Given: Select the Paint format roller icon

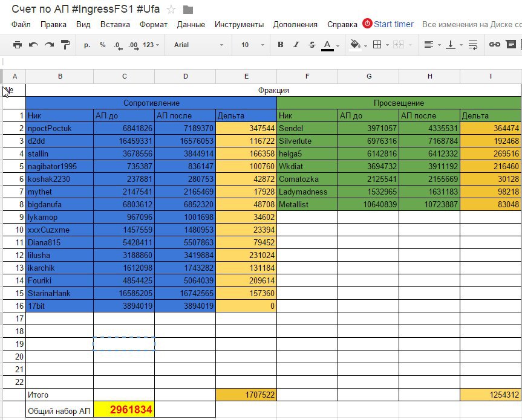Looking at the screenshot, I should pos(65,45).
